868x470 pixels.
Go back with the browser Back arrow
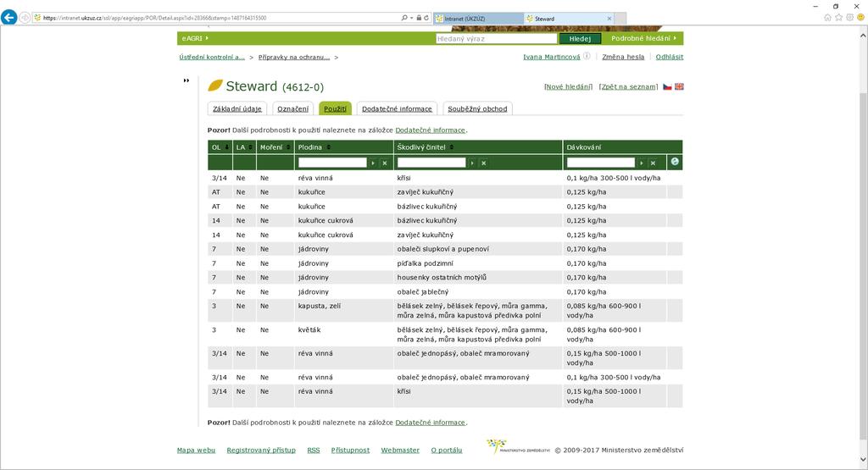(8, 17)
